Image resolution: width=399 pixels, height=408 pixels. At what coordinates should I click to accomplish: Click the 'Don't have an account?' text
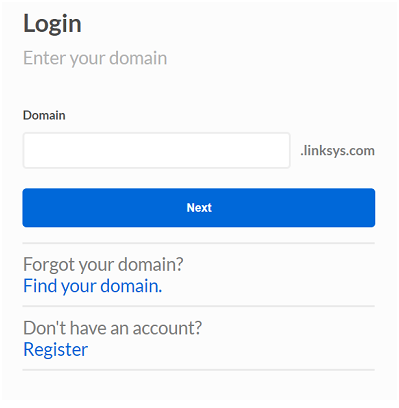pos(112,328)
